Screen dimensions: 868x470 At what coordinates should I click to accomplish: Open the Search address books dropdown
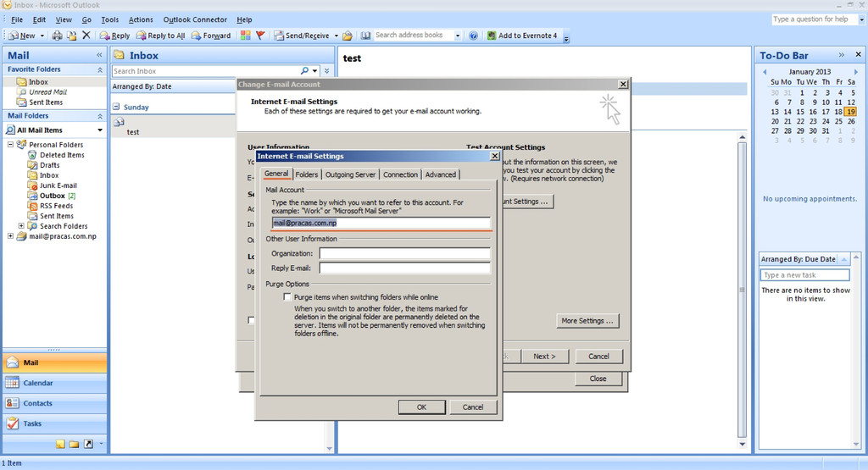[x=458, y=36]
